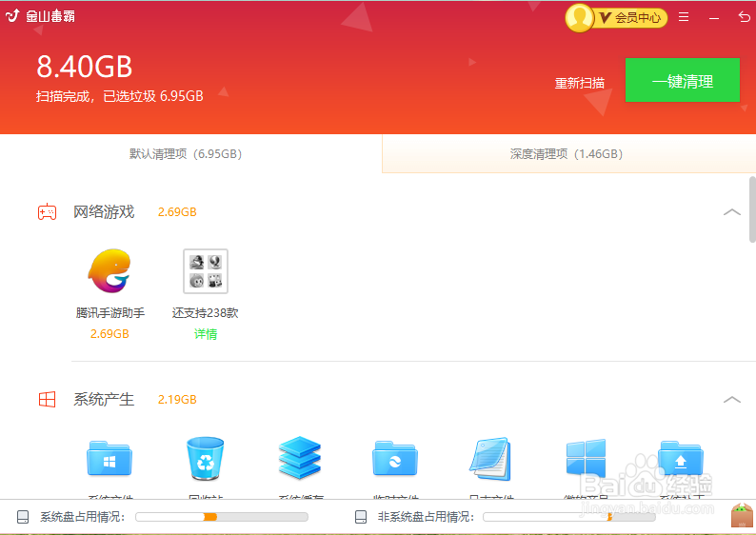
Task: Click the 网络游戏 gamepad icon
Action: [48, 212]
